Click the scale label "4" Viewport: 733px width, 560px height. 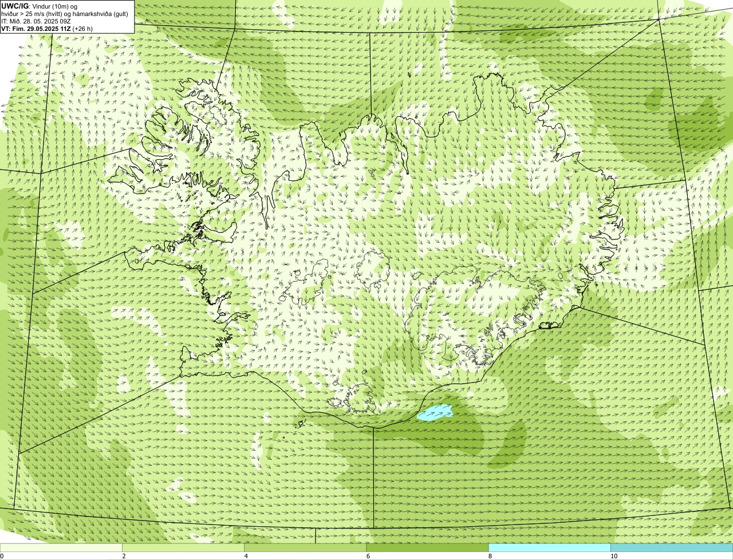pos(246,556)
